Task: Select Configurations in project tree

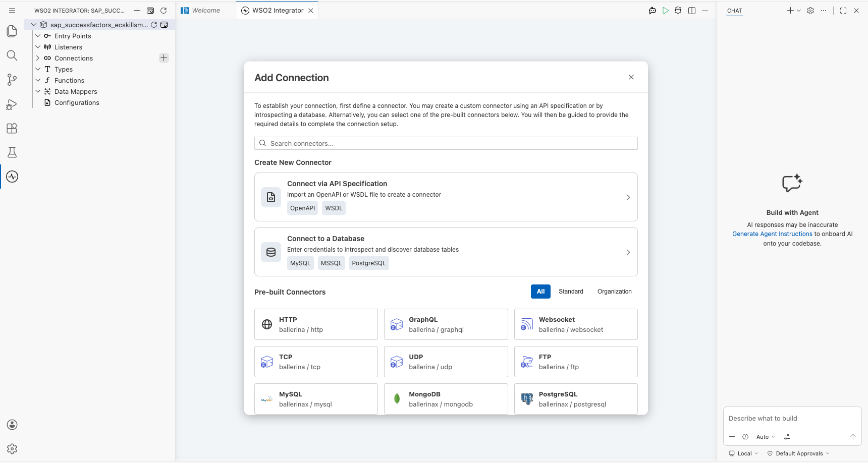Action: click(x=77, y=102)
